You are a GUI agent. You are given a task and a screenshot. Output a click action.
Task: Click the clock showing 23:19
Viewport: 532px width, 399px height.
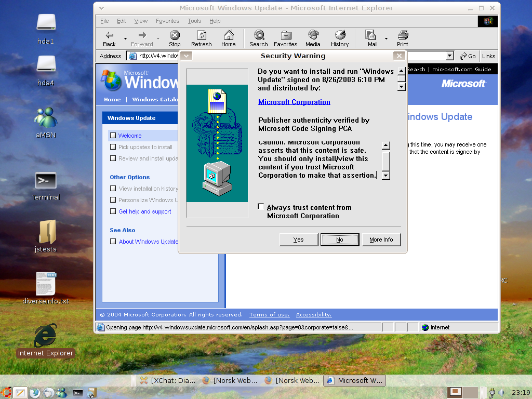pos(521,393)
